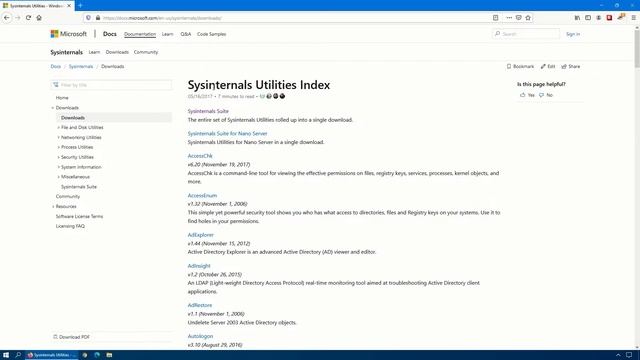Open the browser home page icon
The image size is (640, 360).
39,18
